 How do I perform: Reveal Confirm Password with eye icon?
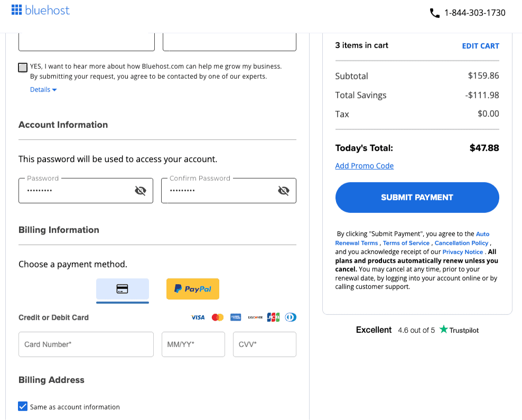(x=283, y=191)
